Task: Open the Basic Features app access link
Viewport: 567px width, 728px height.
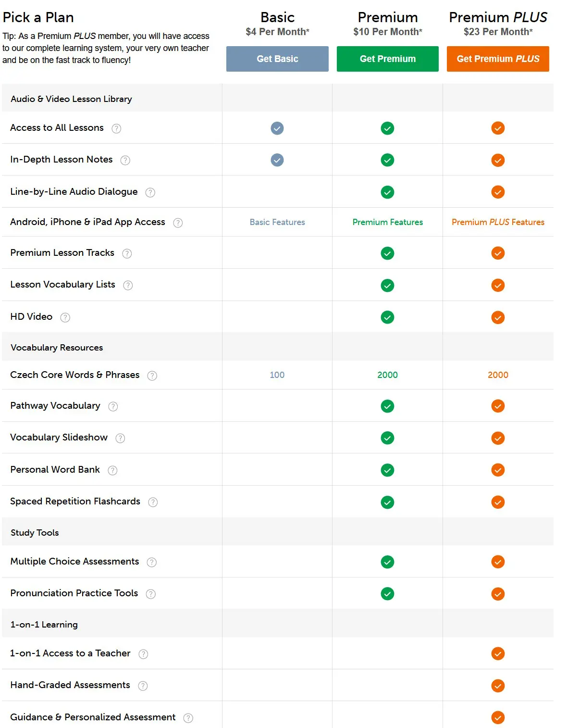Action: pos(277,222)
